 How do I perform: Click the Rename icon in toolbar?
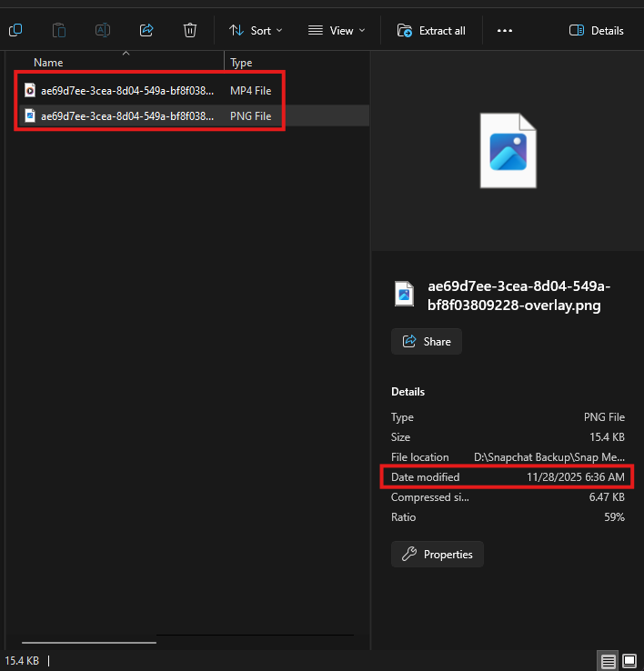(103, 30)
